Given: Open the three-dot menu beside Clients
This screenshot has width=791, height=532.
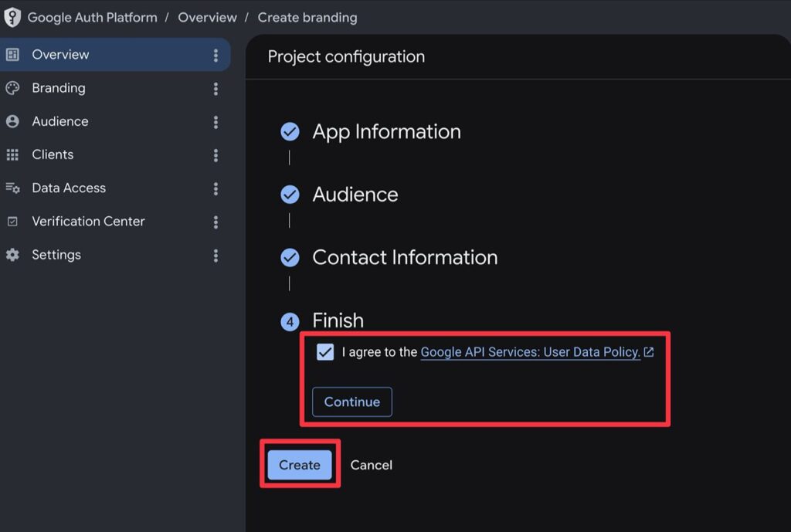Looking at the screenshot, I should click(216, 154).
